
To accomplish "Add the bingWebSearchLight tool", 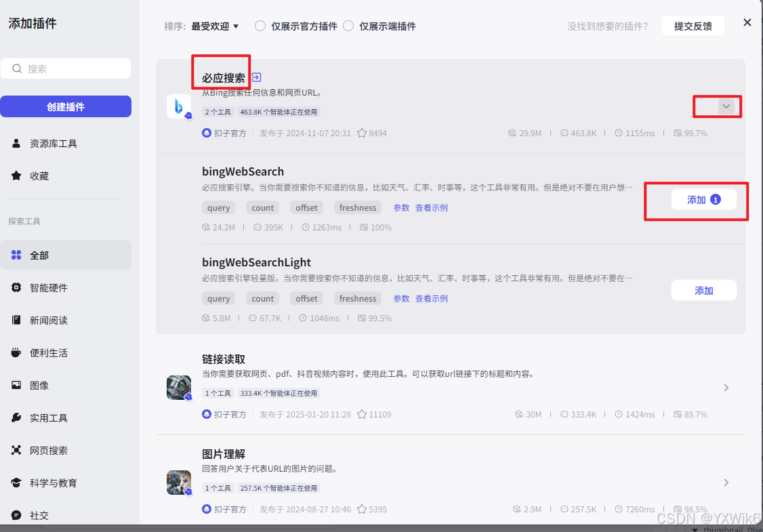I will tap(703, 291).
